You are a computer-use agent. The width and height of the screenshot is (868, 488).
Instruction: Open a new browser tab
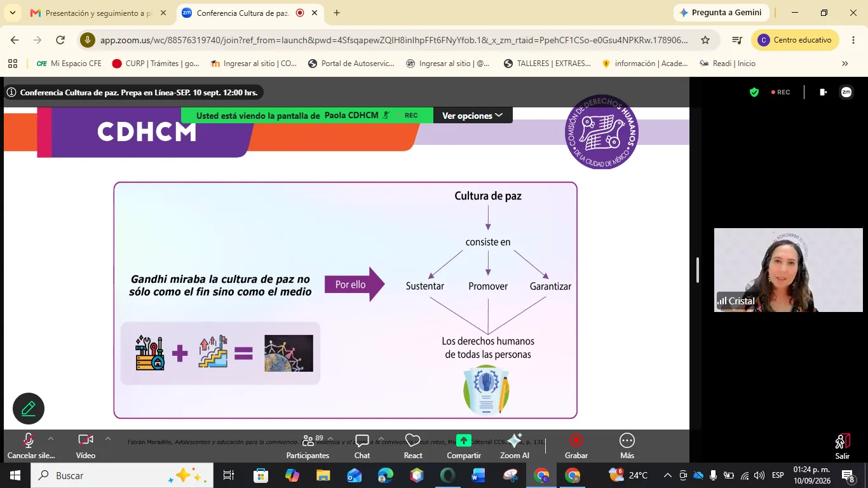point(337,13)
